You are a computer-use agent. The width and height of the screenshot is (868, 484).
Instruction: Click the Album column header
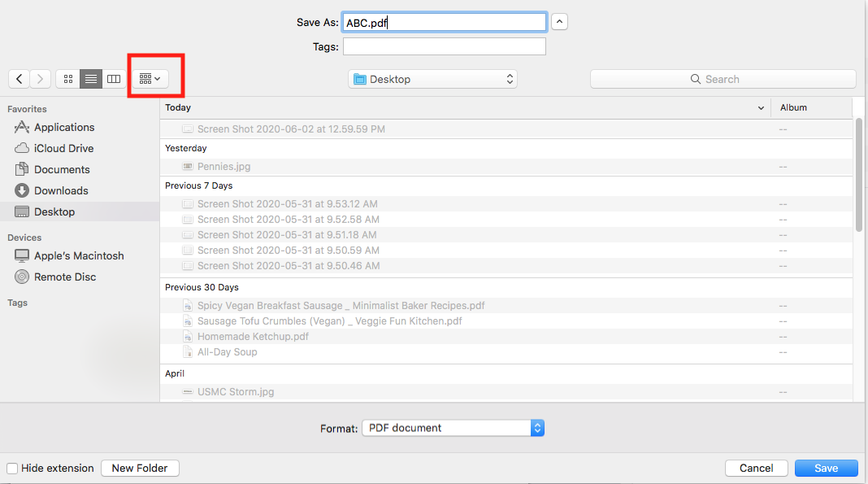pos(793,107)
